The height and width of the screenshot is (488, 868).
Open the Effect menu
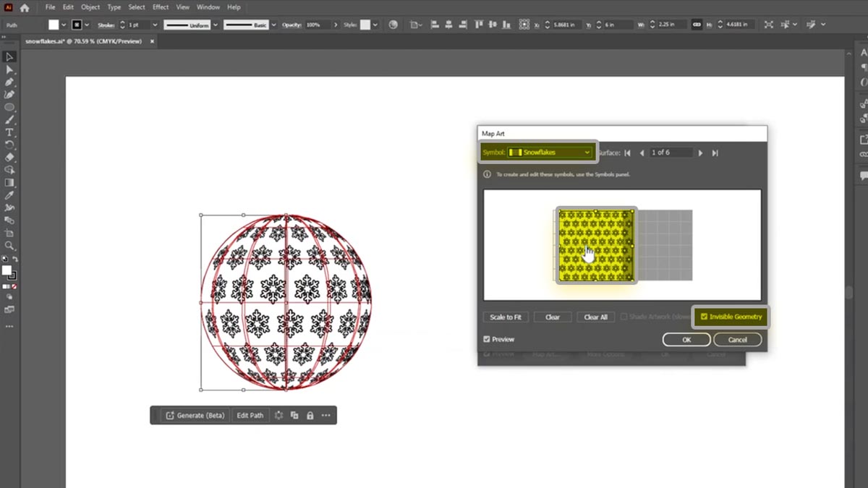pyautogui.click(x=160, y=7)
